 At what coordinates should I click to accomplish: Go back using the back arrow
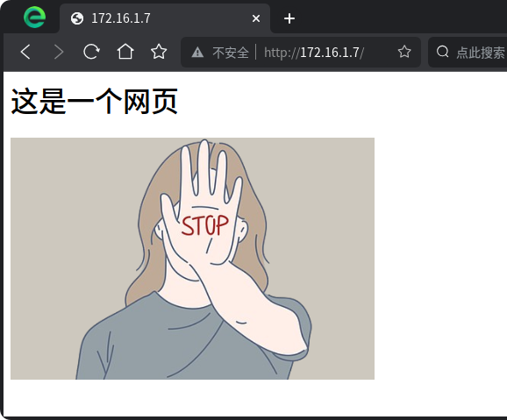point(25,52)
